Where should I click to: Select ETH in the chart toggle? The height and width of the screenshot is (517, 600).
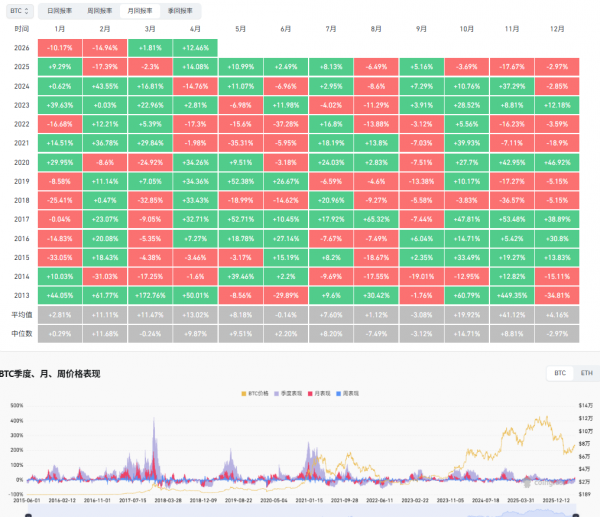point(583,373)
